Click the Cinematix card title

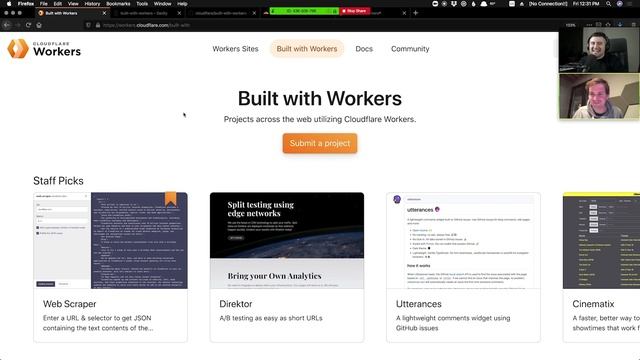click(x=593, y=304)
